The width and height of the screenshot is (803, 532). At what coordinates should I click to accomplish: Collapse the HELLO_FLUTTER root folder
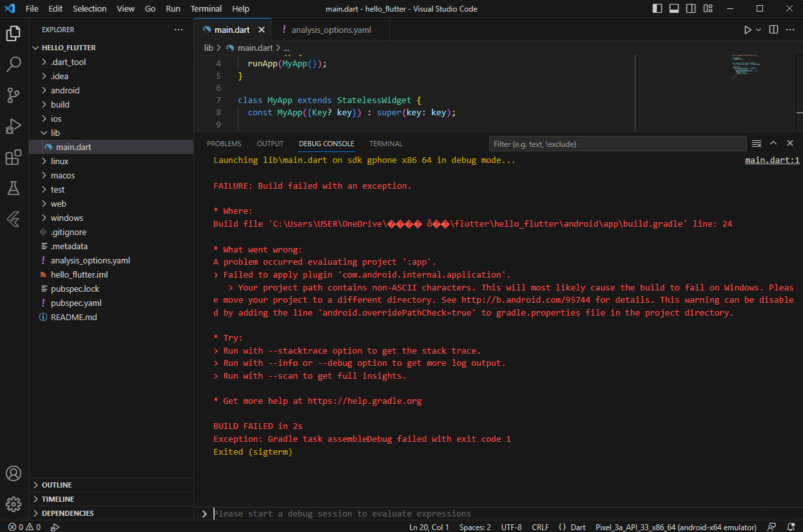68,48
